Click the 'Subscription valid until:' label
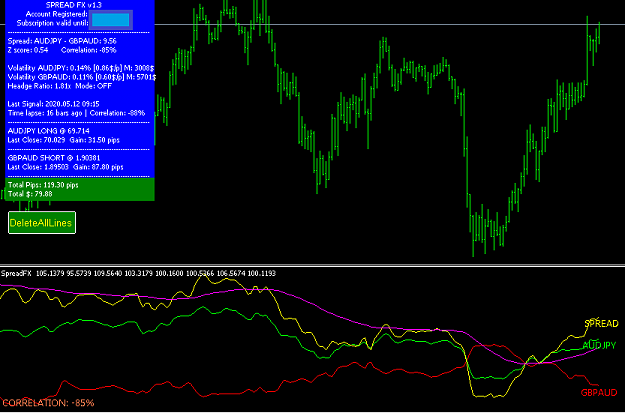Viewport: 625px width, 413px height. pos(52,23)
